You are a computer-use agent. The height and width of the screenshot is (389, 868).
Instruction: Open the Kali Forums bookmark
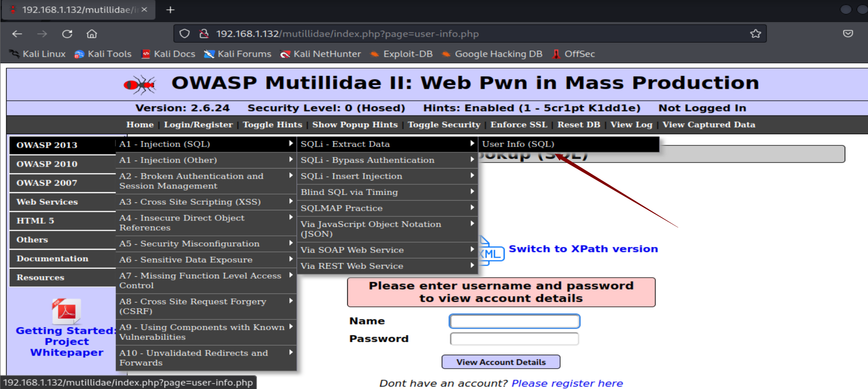(x=238, y=54)
